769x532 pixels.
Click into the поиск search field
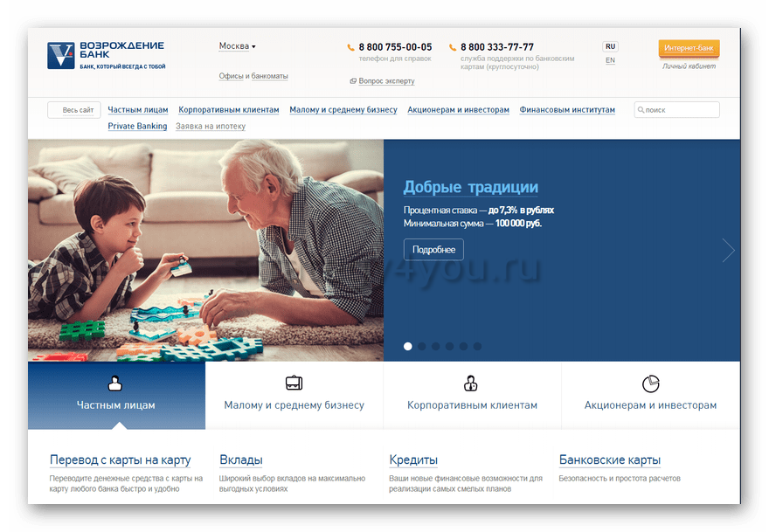(682, 110)
